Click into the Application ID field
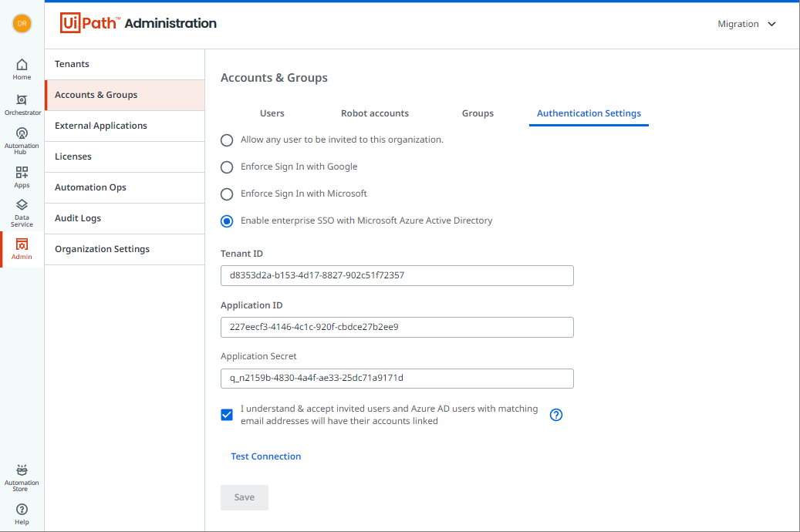The width and height of the screenshot is (800, 532). [397, 327]
